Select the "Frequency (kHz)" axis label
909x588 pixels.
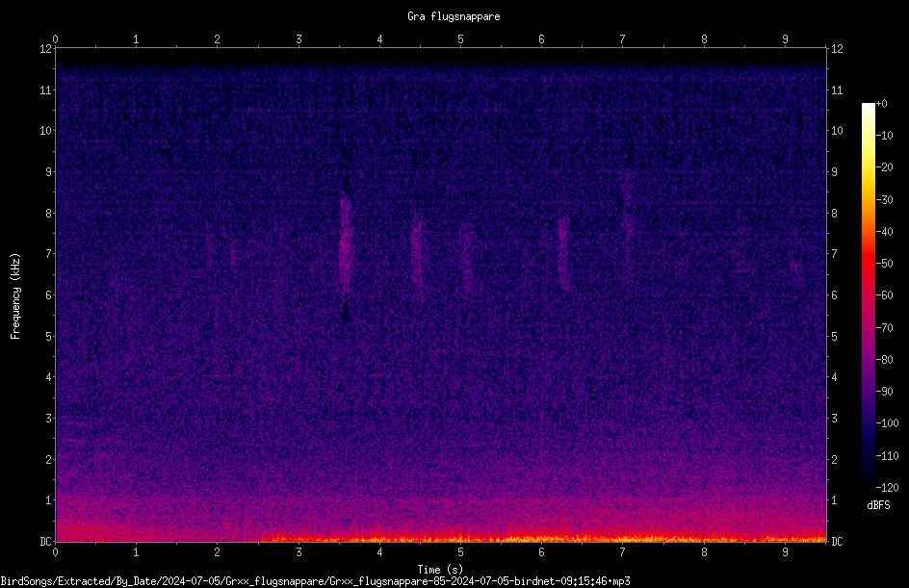(15, 295)
